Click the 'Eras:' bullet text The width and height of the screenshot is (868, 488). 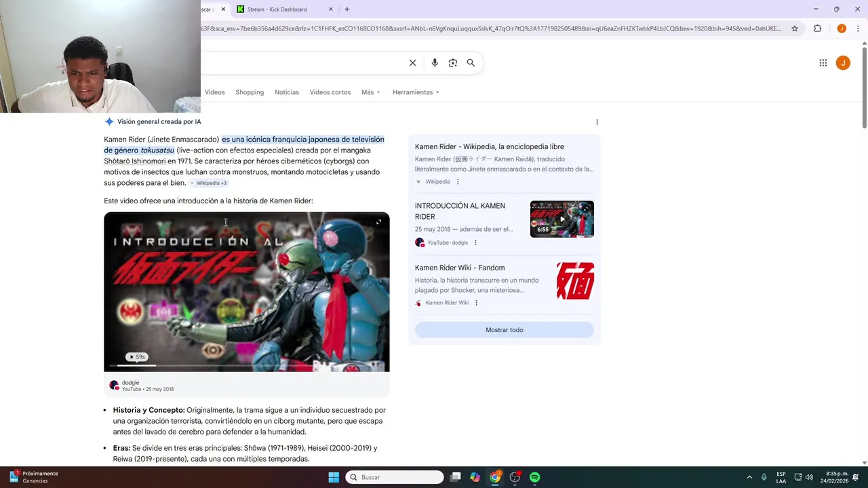coord(121,448)
